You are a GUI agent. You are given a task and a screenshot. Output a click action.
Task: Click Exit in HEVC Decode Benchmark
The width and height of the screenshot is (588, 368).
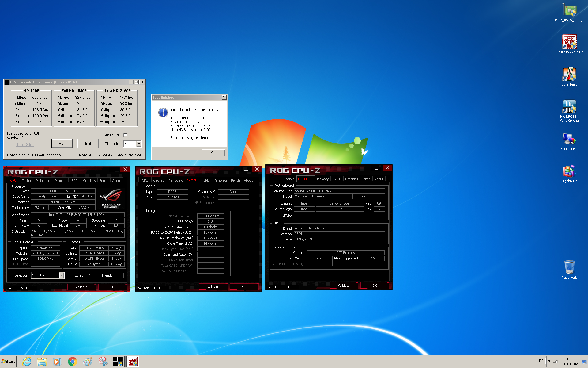coord(88,143)
